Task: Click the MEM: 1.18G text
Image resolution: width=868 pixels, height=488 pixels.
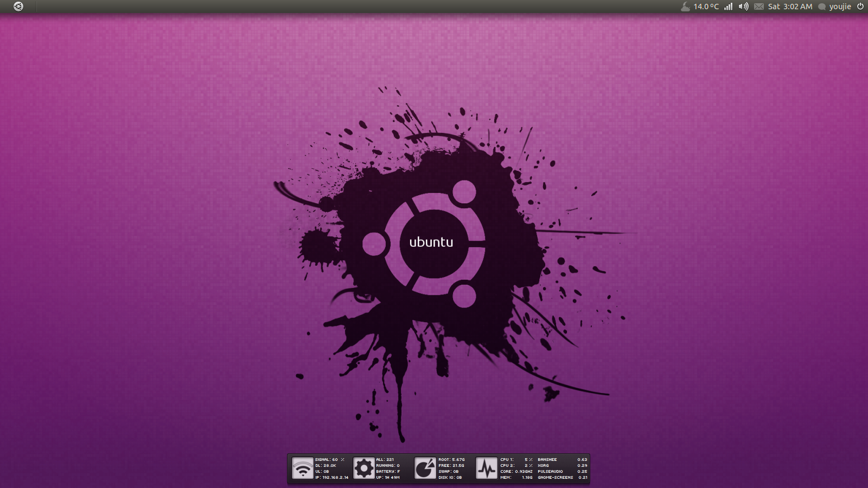Action: (516, 477)
